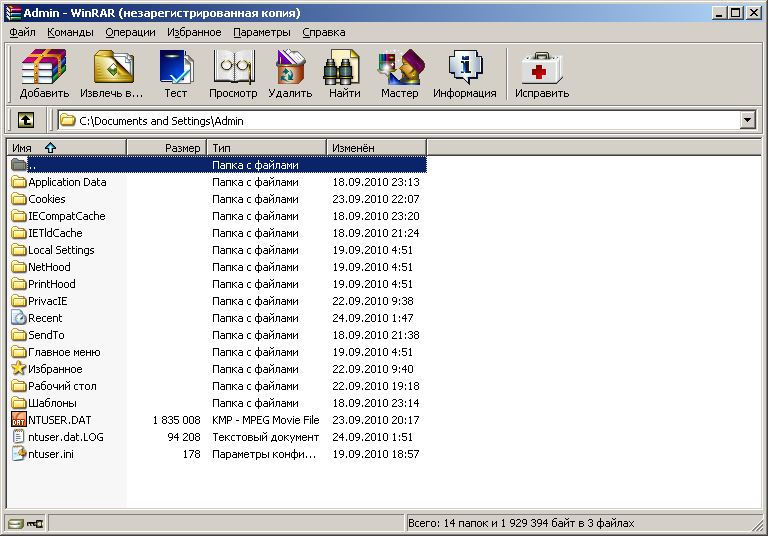
Task: Click the Извлечь в... extract icon
Action: pyautogui.click(x=113, y=67)
